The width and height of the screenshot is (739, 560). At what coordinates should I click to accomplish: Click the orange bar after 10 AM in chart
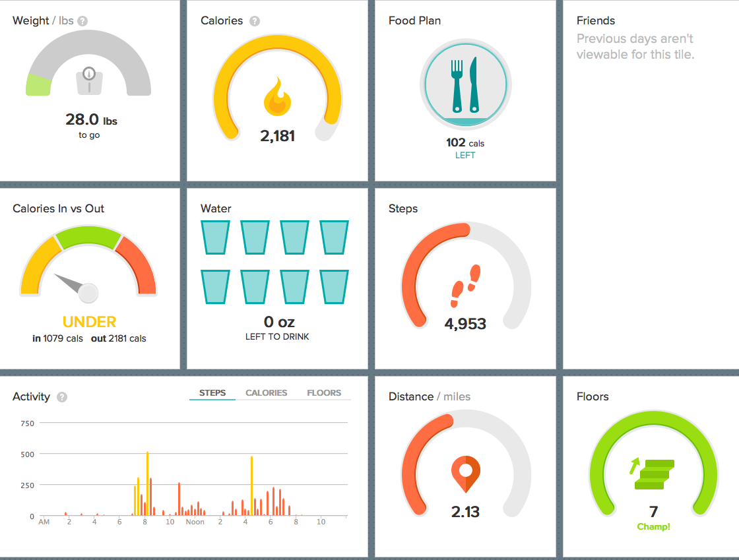tap(179, 499)
